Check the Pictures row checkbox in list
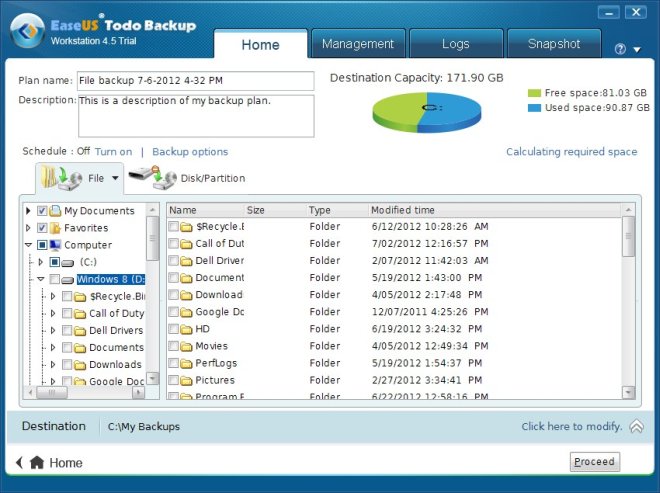This screenshot has height=493, width=660. (173, 380)
